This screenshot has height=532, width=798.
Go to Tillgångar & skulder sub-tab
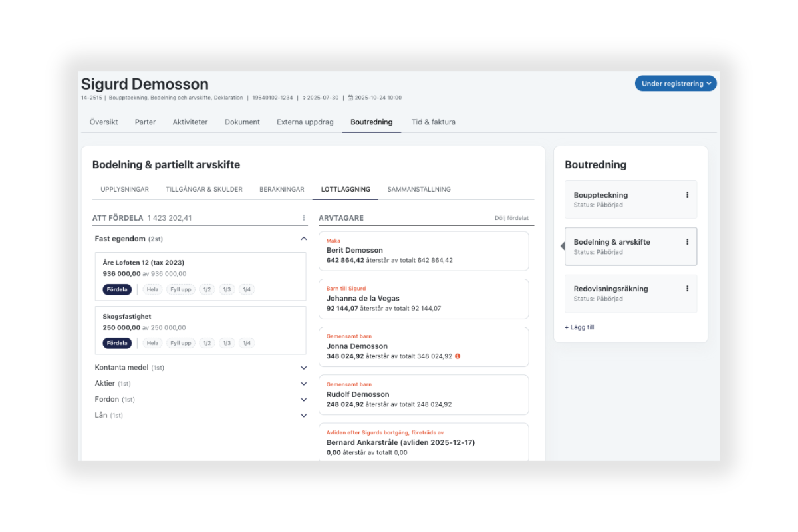(x=203, y=190)
